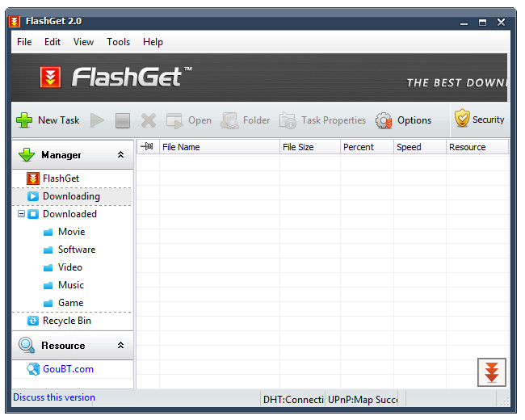Minimize the FlashGet window
Viewport: 525px width, 420px height.
464,23
